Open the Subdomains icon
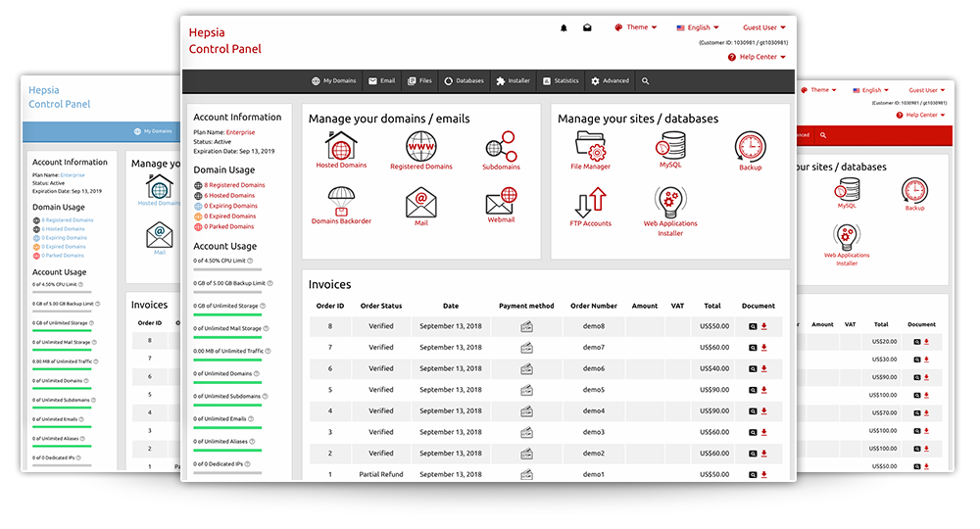 pyautogui.click(x=501, y=147)
